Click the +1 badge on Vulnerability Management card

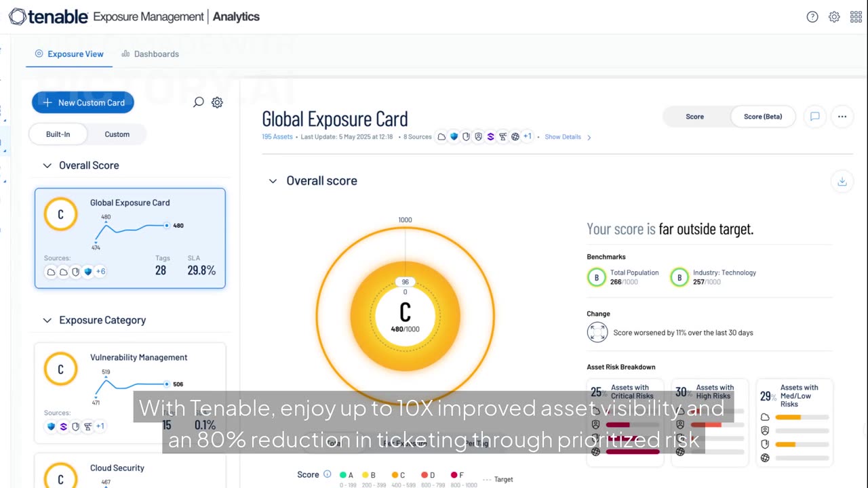click(100, 426)
